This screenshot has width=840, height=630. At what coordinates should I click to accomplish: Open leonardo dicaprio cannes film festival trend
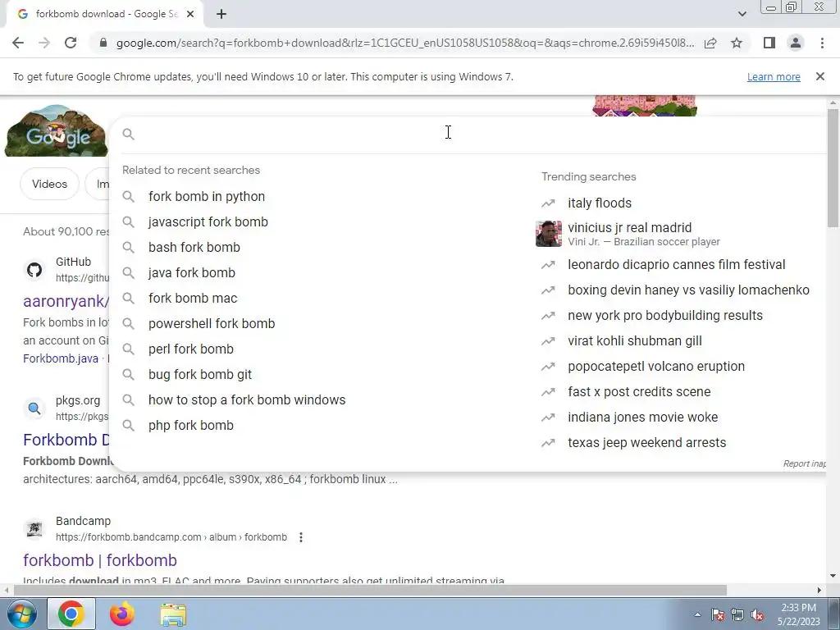click(x=677, y=265)
